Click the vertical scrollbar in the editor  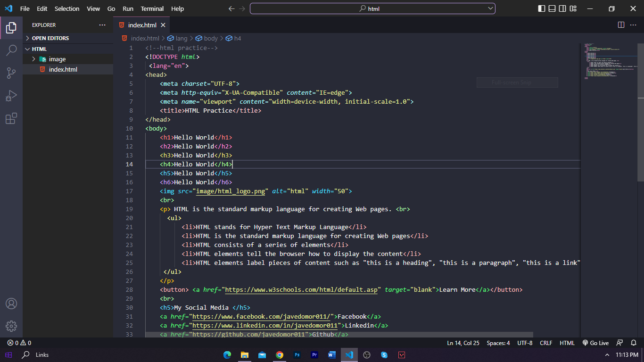(640, 113)
